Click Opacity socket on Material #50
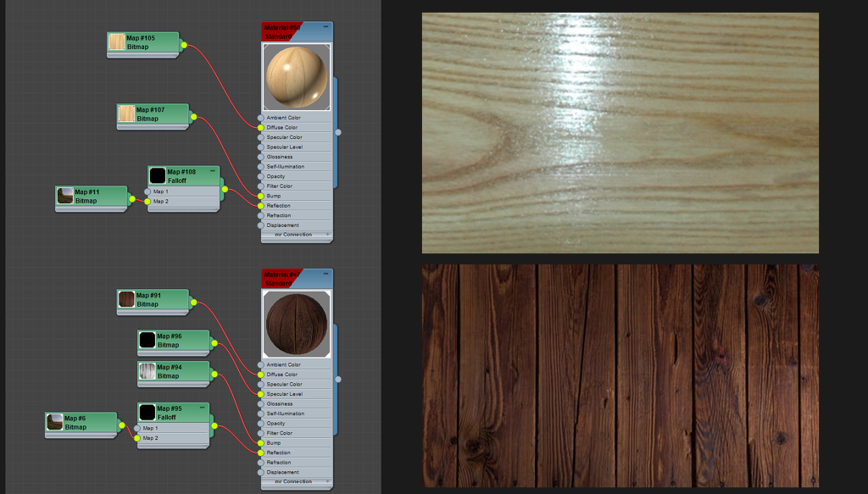The height and width of the screenshot is (494, 868). click(261, 176)
